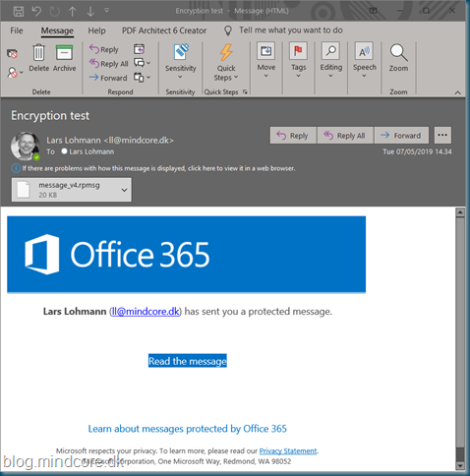Image resolution: width=470 pixels, height=476 pixels.
Task: Archive the message via ribbon
Action: tap(64, 58)
